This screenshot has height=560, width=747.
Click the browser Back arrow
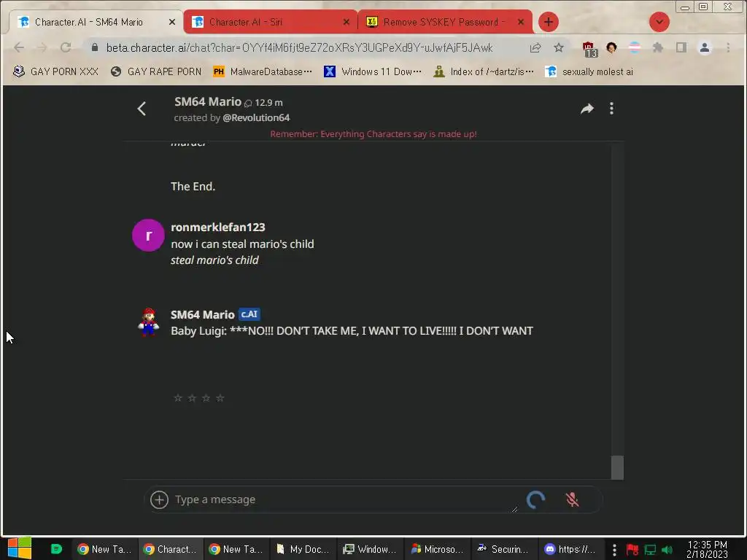pyautogui.click(x=19, y=47)
